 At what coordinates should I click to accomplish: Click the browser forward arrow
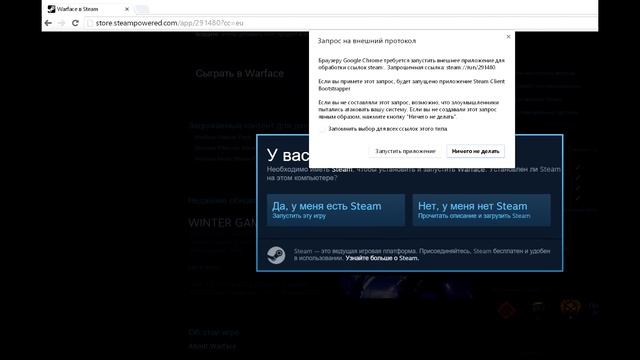point(62,23)
